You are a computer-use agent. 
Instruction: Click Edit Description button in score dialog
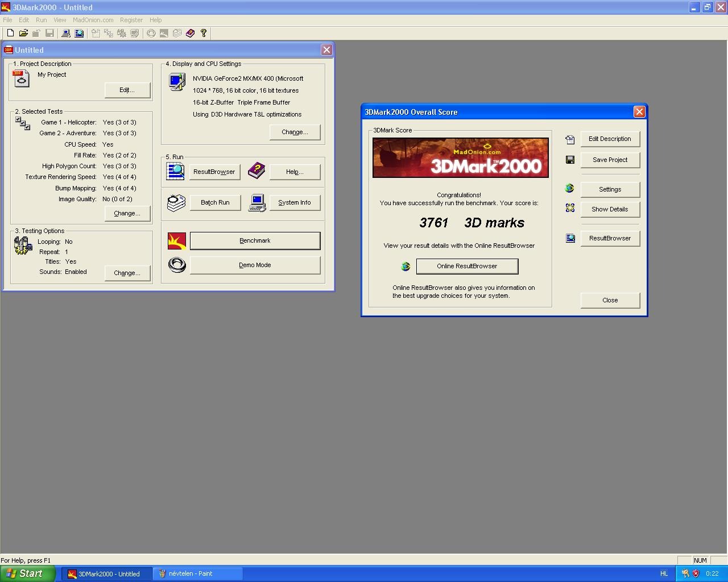(610, 139)
